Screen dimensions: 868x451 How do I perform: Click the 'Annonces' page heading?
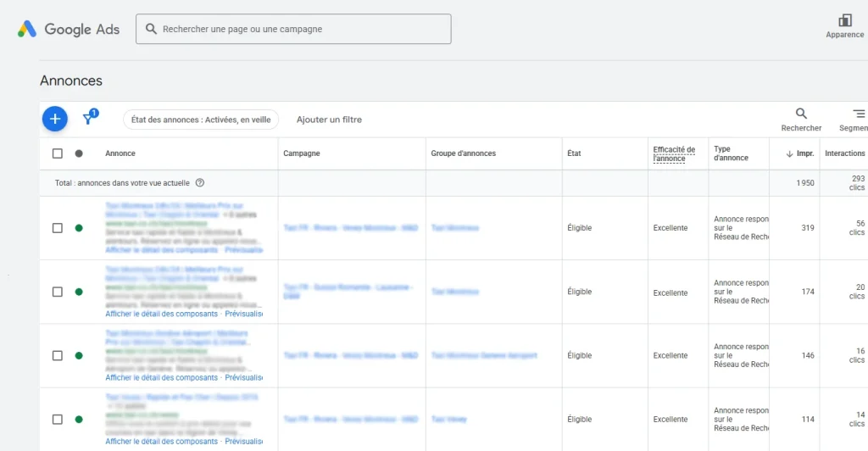[x=71, y=81]
